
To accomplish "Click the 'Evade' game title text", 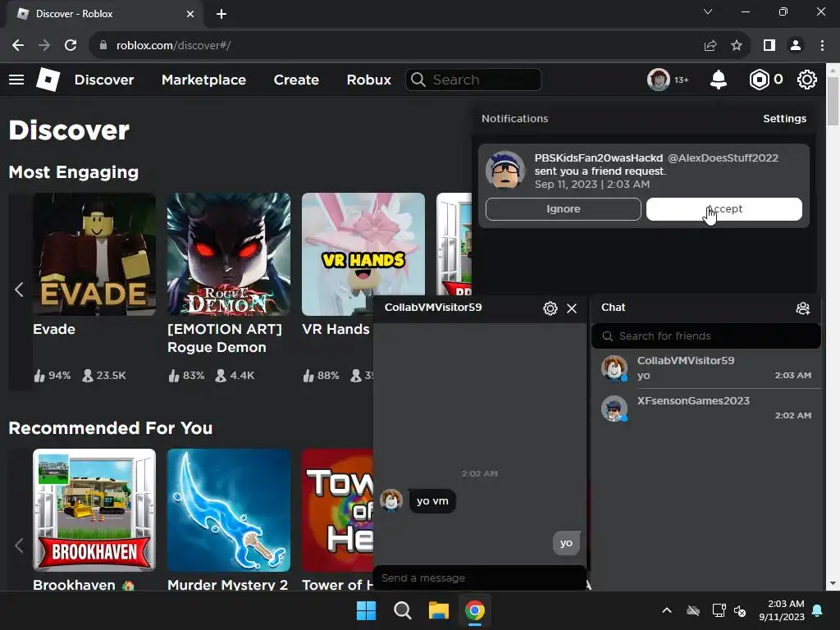I will coord(54,329).
